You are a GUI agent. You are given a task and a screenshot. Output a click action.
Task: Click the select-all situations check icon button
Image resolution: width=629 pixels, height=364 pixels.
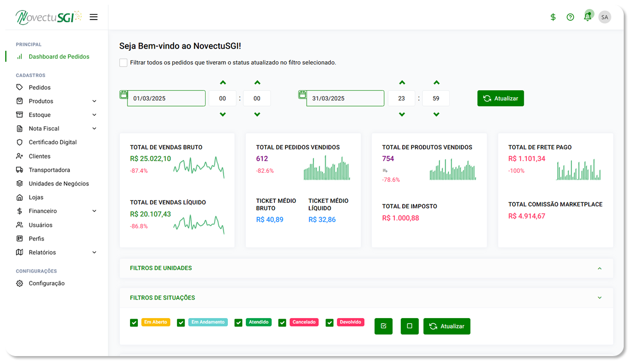click(383, 326)
